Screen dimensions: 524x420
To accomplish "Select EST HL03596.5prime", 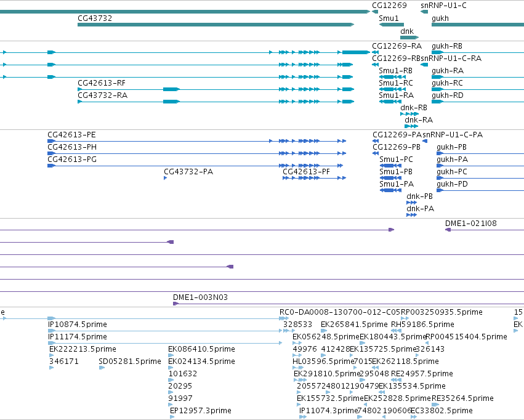I will coord(298,368).
